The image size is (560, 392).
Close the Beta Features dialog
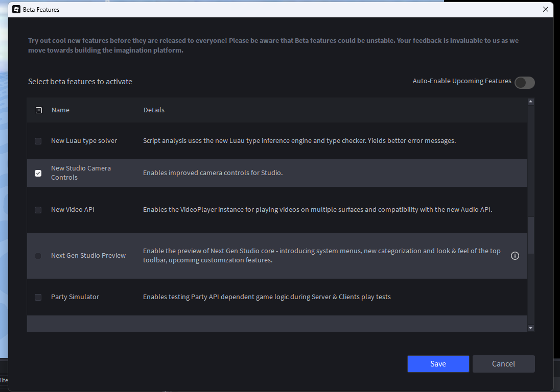pos(545,9)
